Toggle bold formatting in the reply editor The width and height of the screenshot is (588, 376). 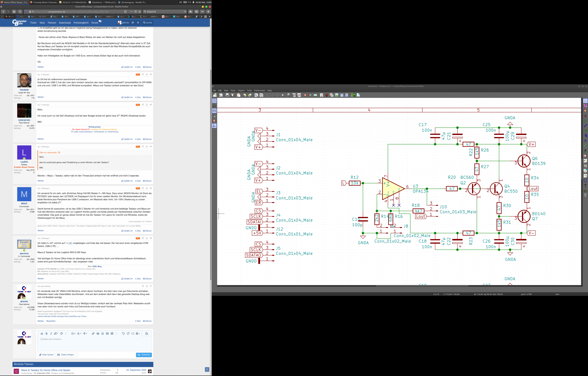pos(46,333)
